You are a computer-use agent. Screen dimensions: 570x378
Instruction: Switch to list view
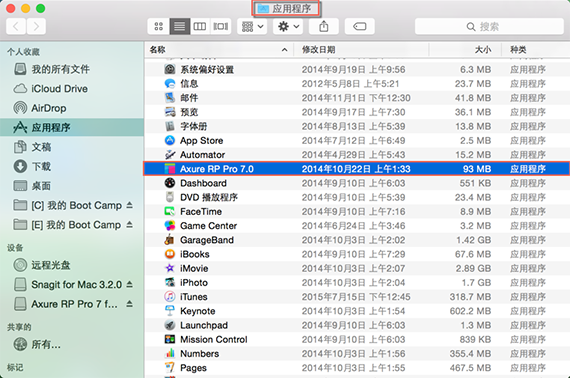pyautogui.click(x=180, y=27)
